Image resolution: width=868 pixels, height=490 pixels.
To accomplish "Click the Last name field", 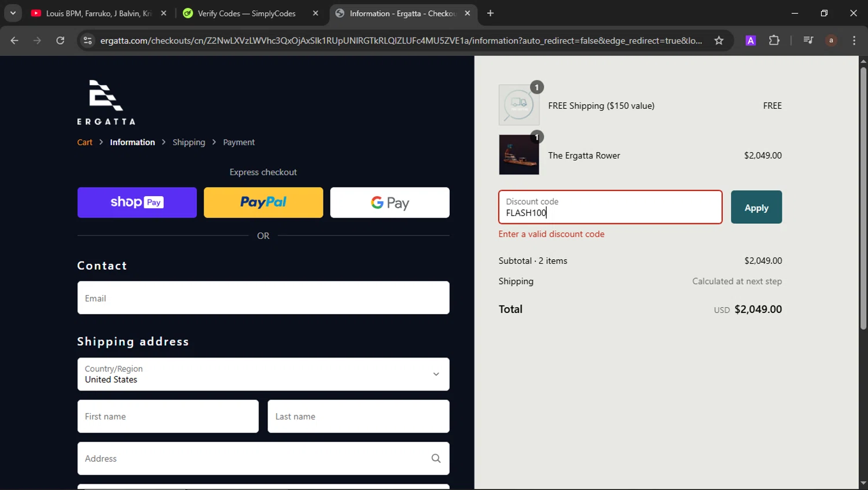I will coord(358,417).
